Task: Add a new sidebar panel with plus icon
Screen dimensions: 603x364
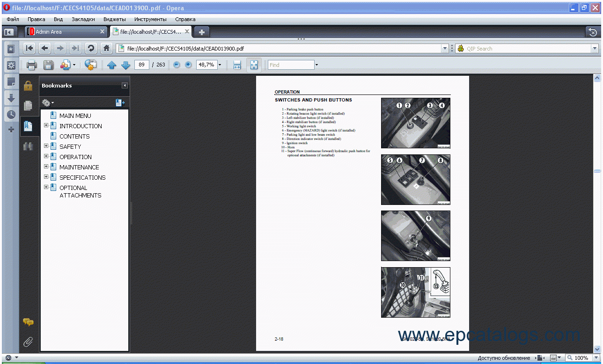Action: pos(11,130)
